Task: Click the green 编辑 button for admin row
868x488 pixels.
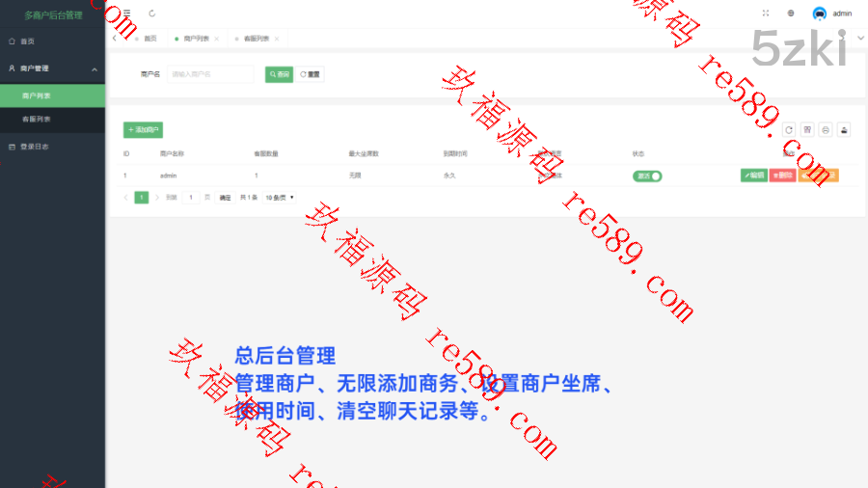Action: tap(753, 176)
